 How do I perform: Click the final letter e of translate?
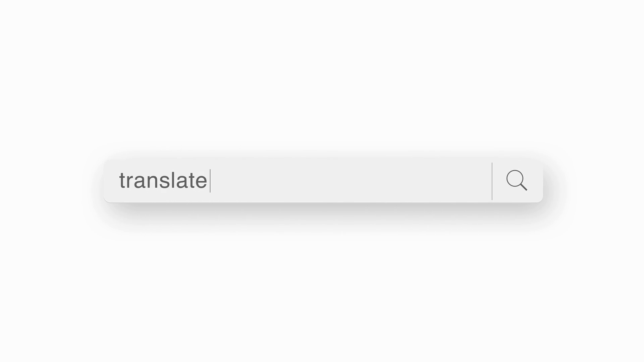point(201,181)
